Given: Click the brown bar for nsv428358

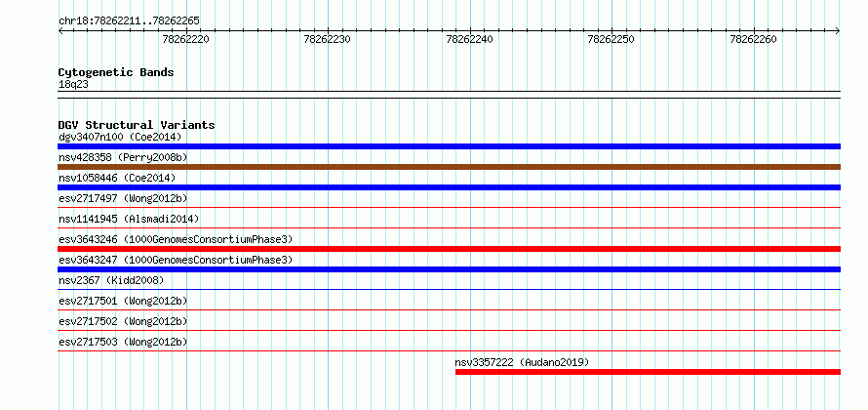Looking at the screenshot, I should coord(449,167).
